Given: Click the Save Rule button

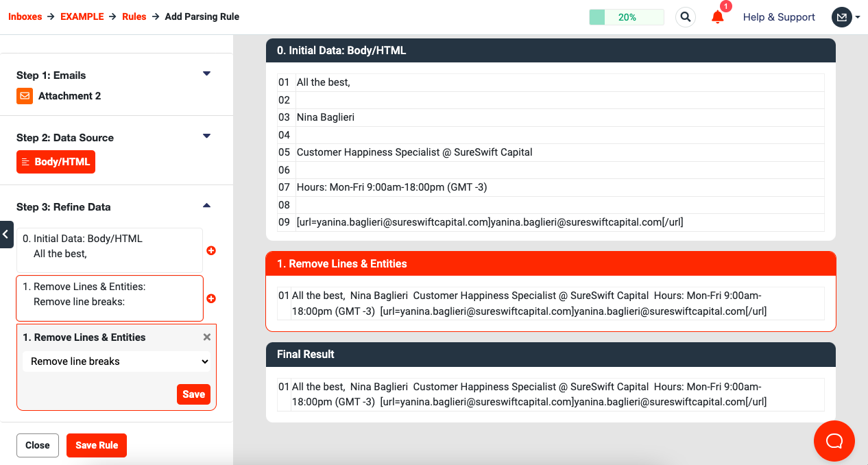Looking at the screenshot, I should 97,445.
